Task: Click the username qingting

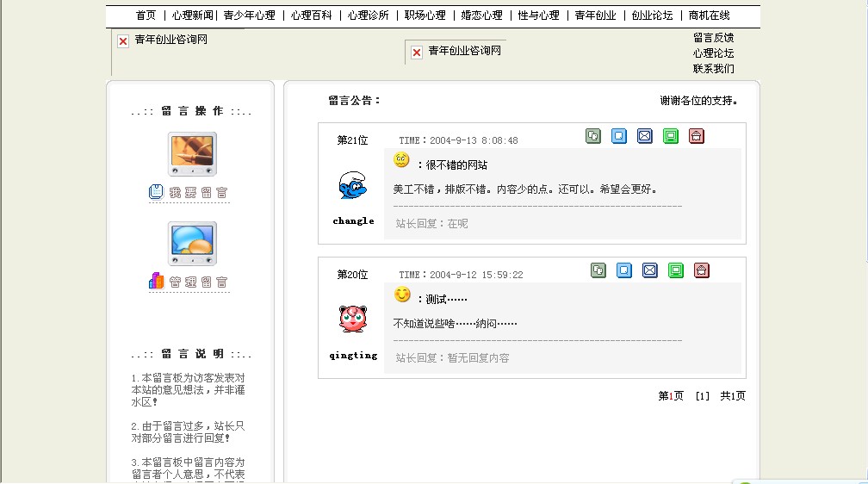Action: 353,356
